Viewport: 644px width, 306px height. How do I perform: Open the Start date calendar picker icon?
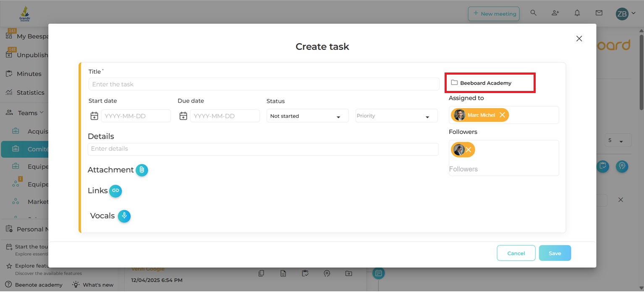94,116
